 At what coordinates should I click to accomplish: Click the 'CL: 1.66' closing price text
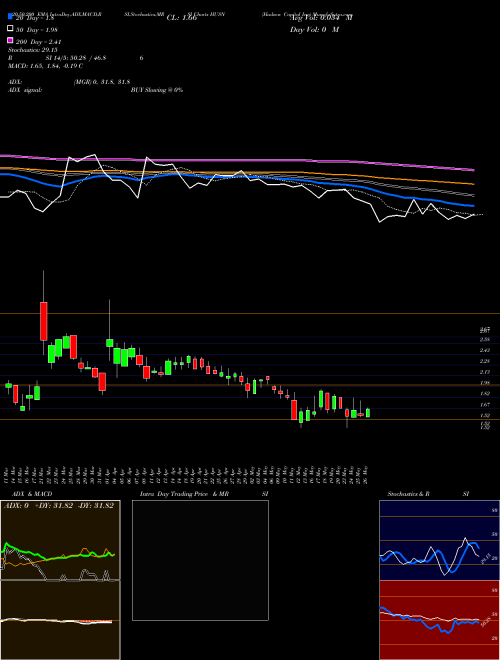pos(182,18)
